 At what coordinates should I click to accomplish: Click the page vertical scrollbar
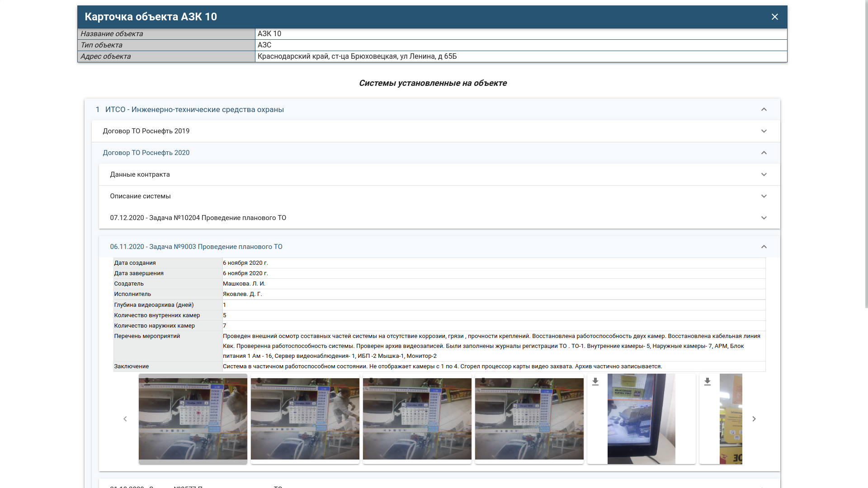point(866,154)
